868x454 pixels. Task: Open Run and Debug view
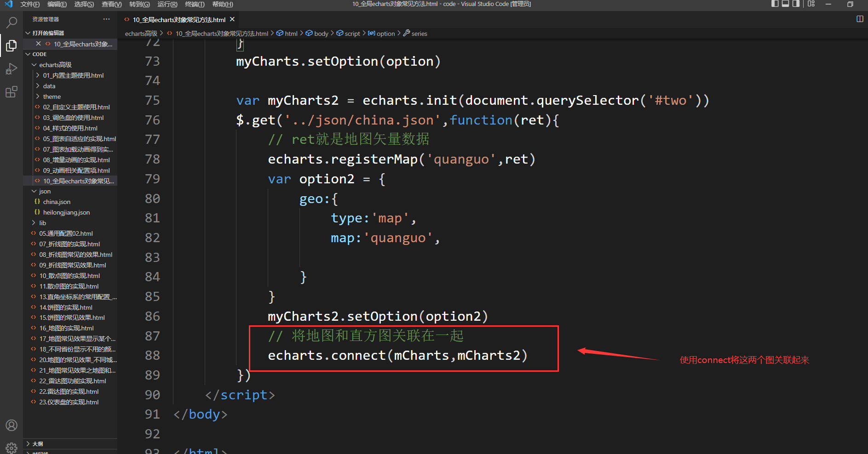[11, 69]
